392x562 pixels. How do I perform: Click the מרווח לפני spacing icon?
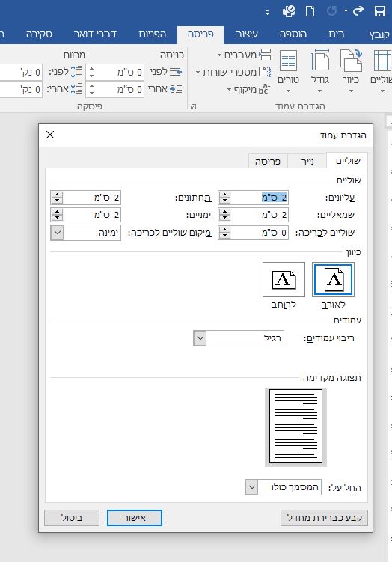pyautogui.click(x=77, y=72)
